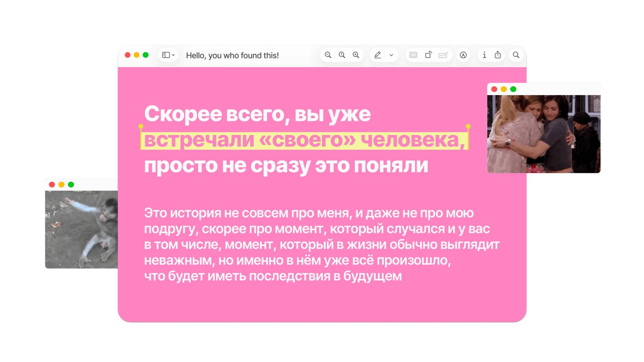The width and height of the screenshot is (644, 362).
Task: Click the heading line 'Скорее всего, вы уже'
Action: point(258,114)
